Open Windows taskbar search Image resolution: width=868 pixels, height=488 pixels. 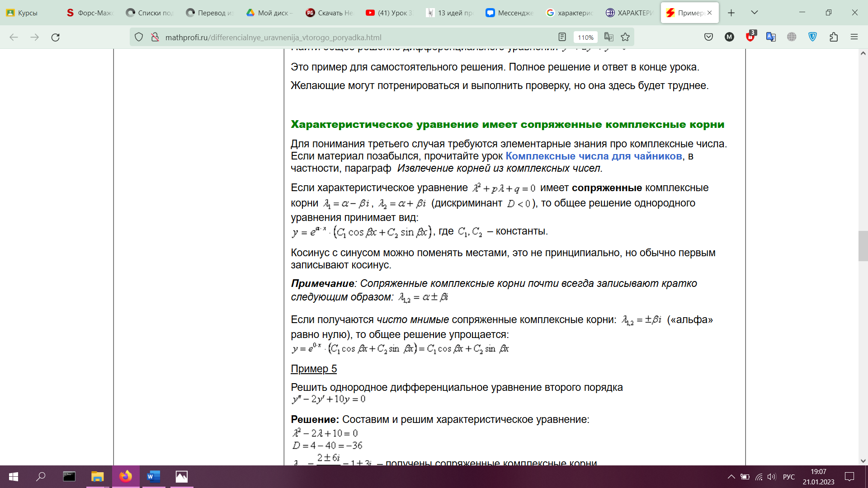pyautogui.click(x=41, y=477)
